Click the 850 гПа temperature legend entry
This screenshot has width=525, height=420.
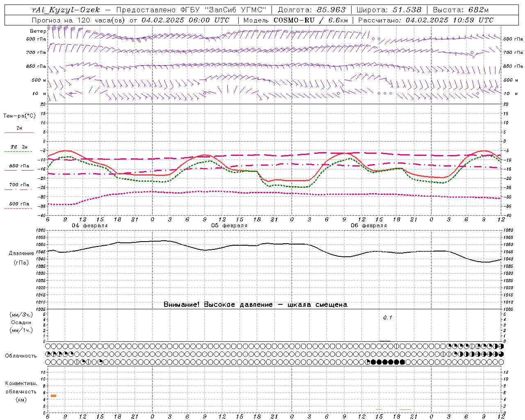[19, 166]
